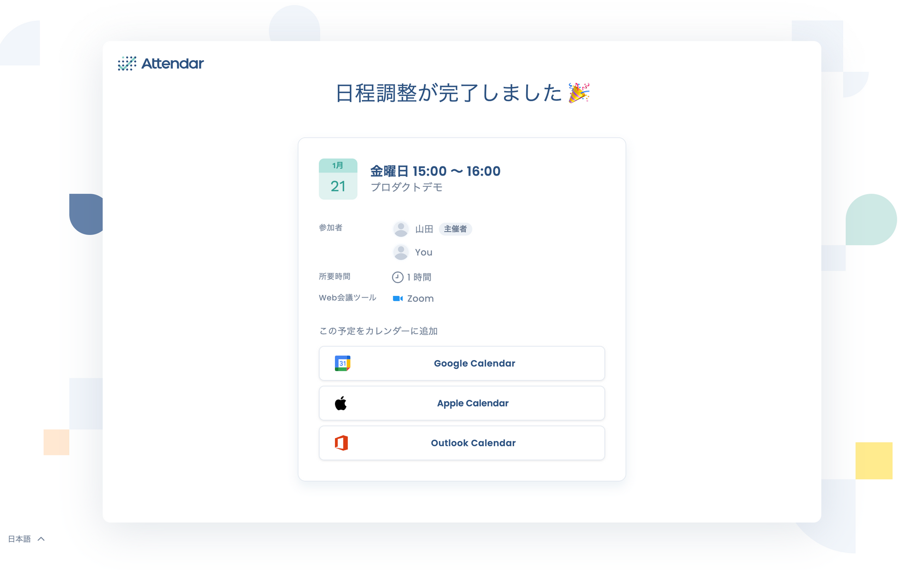Viewport: 924px width, 570px height.
Task: Add event to Outlook Calendar
Action: (x=462, y=443)
